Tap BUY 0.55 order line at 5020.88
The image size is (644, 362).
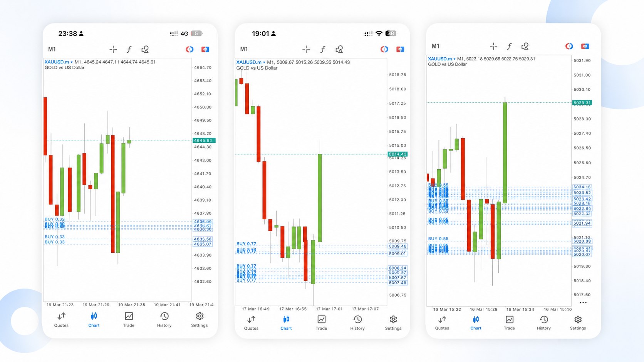[438, 239]
